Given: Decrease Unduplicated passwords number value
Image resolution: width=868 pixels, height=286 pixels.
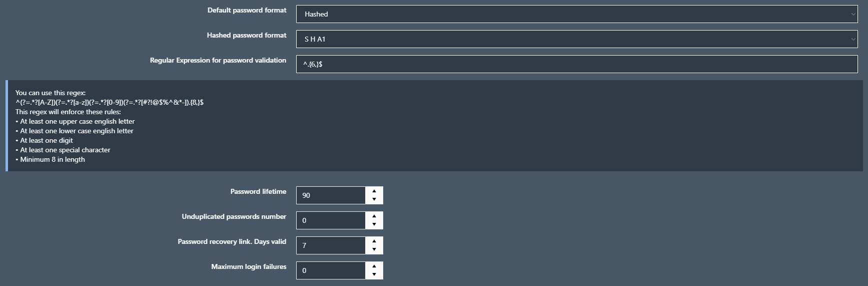Looking at the screenshot, I should (374, 224).
